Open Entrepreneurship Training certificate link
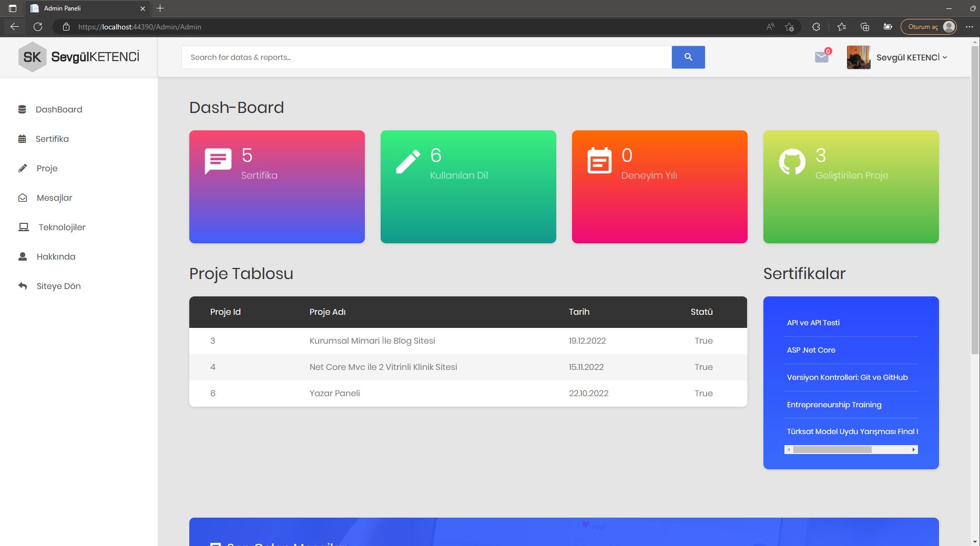 point(834,405)
